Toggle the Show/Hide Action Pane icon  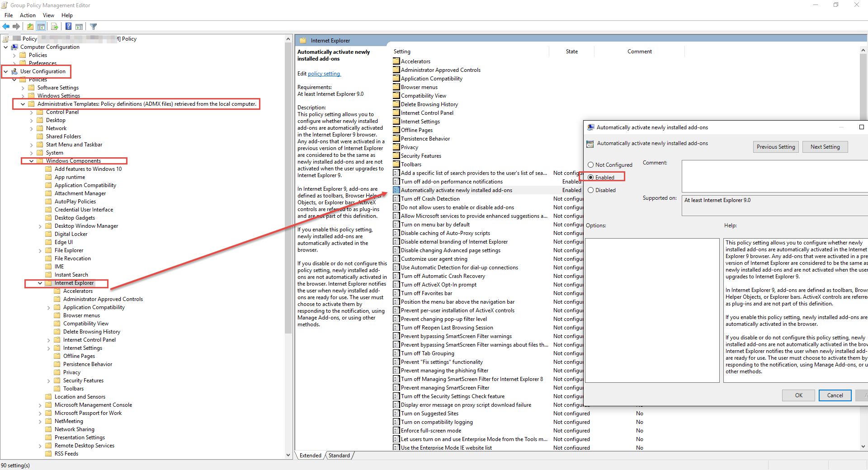pyautogui.click(x=79, y=26)
